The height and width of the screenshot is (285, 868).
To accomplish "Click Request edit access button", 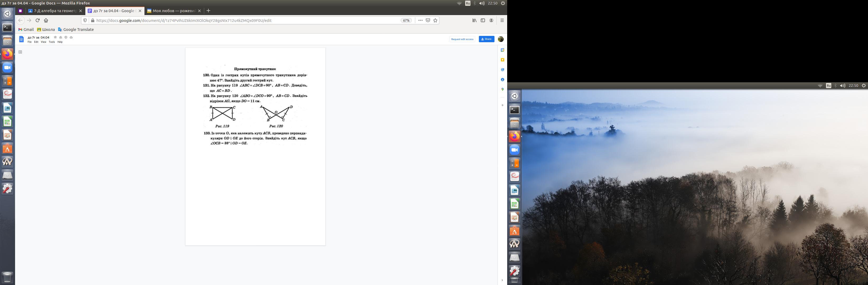I will (x=462, y=39).
